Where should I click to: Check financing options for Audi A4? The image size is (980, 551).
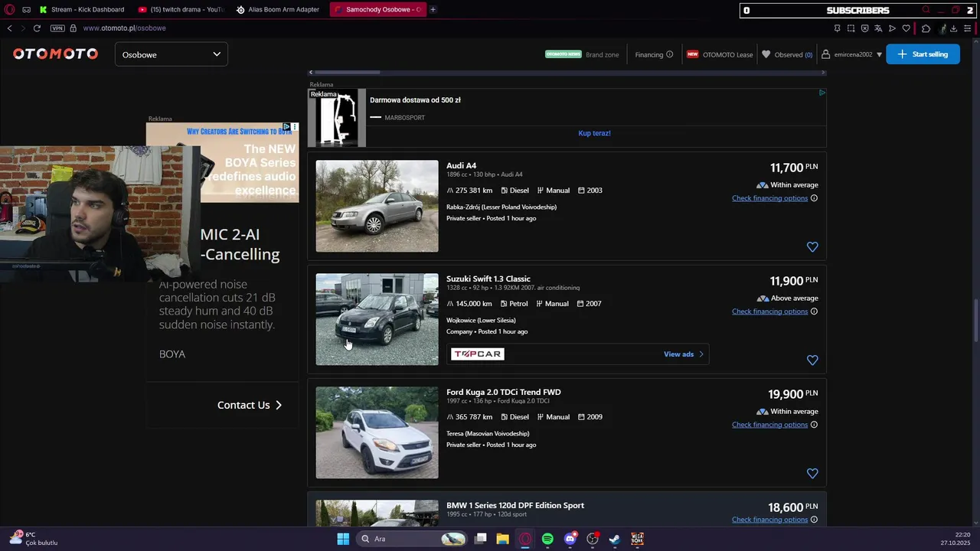click(x=769, y=198)
